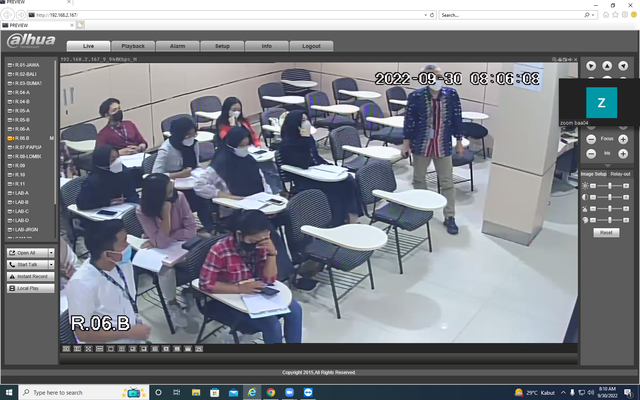Screen dimensions: 640x400
Task: Open search provider dropdown beside magnifier
Action: (593, 15)
